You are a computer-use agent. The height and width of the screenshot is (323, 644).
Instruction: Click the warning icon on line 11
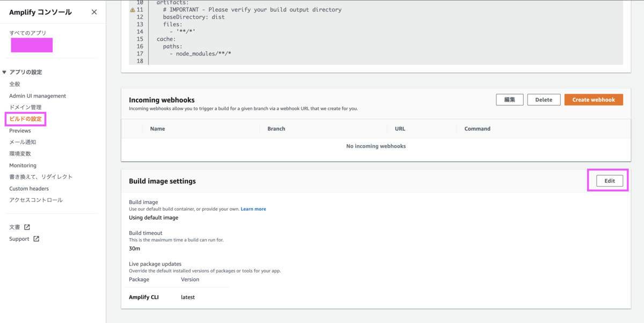pos(133,10)
